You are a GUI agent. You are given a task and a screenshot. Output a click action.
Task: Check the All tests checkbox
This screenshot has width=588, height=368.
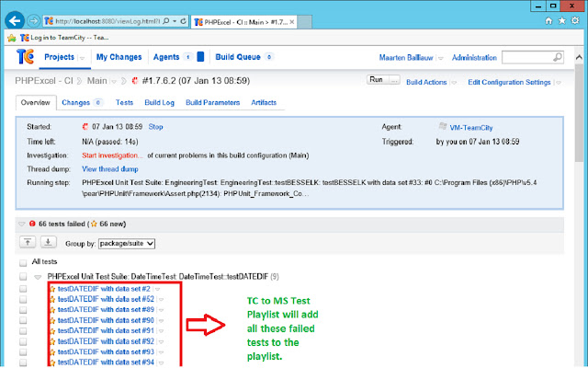click(23, 262)
